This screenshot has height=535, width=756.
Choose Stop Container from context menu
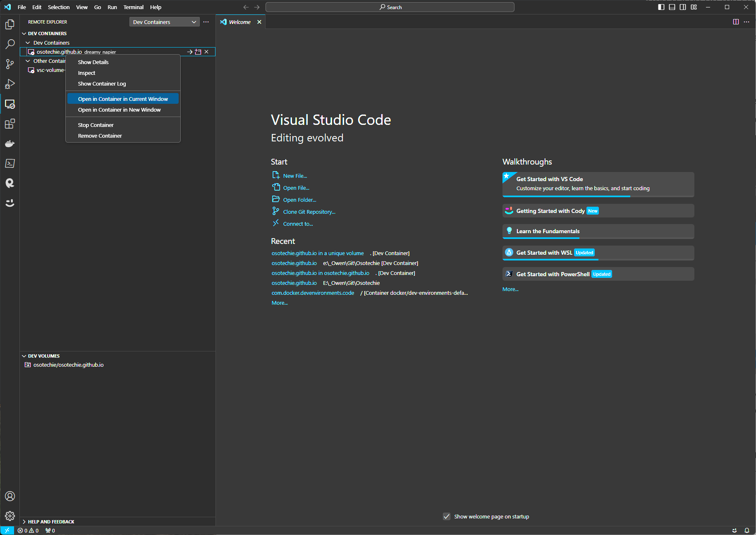tap(96, 125)
